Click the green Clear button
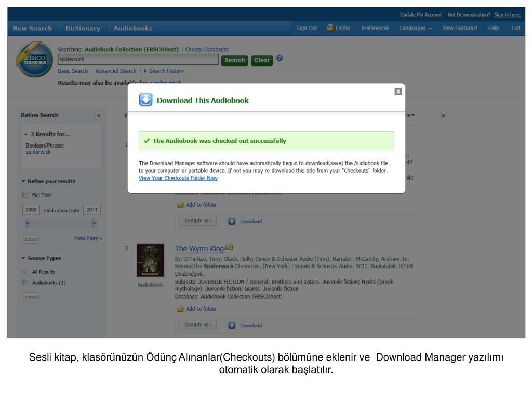 262,60
